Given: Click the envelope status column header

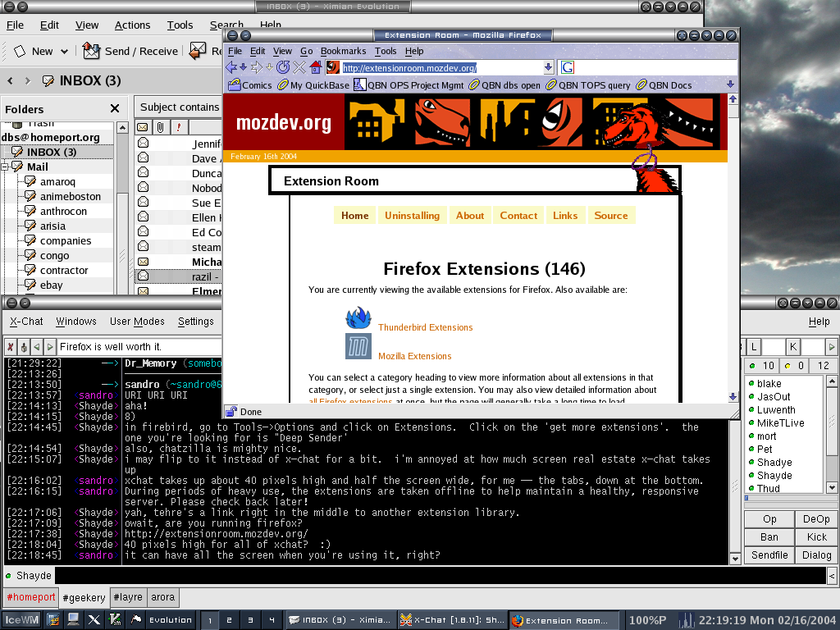Looking at the screenshot, I should [143, 127].
